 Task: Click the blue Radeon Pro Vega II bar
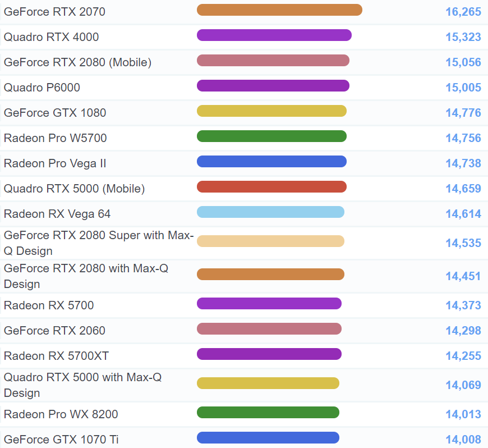tap(271, 161)
